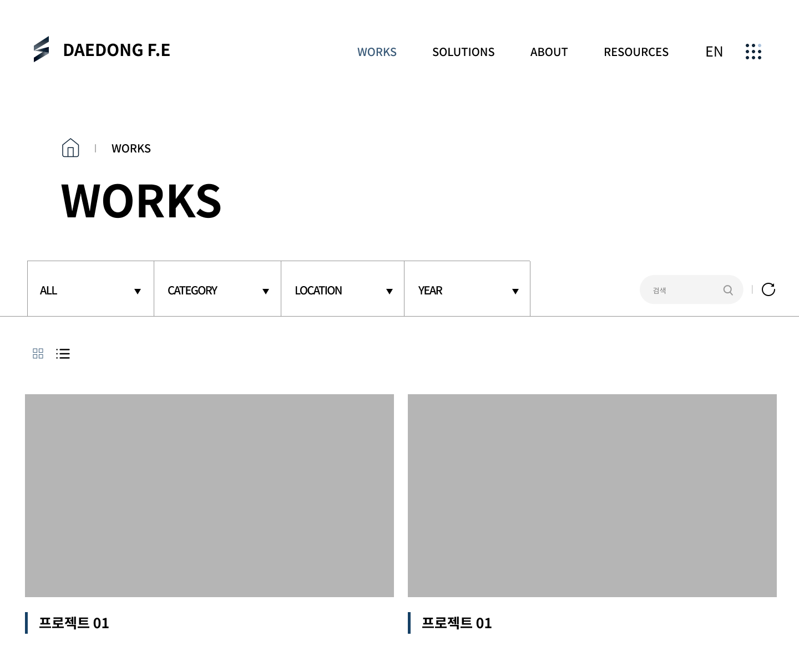Go to the ABOUT menu item

[549, 52]
